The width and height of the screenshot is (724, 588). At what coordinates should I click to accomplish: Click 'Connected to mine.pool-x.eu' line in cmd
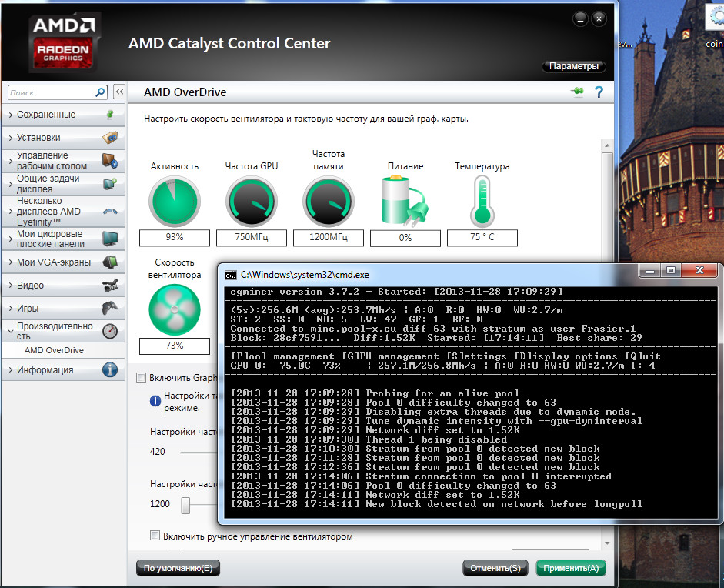(x=432, y=329)
